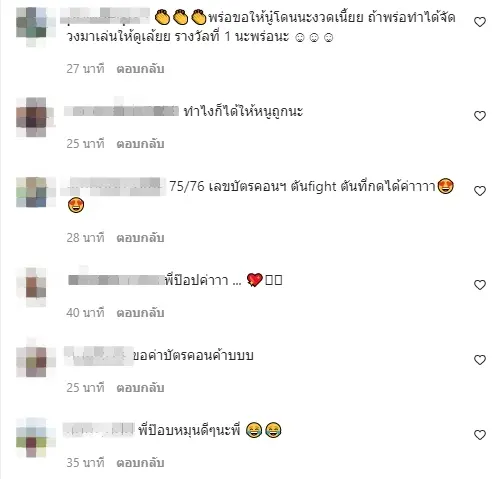Click ตอบกลับ under ทำไงก็ได้ให้หนูถูกนะ comment
The width and height of the screenshot is (500, 479).
pos(140,144)
